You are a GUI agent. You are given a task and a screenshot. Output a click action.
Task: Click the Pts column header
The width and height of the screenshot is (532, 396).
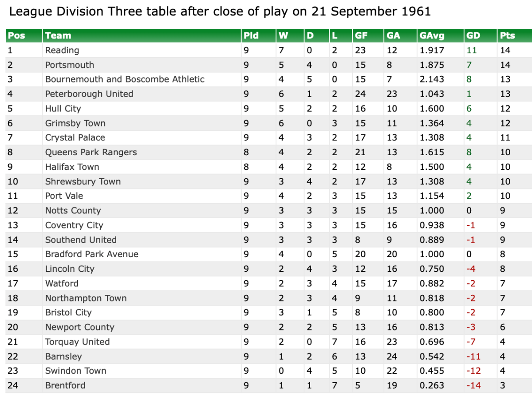(x=507, y=35)
